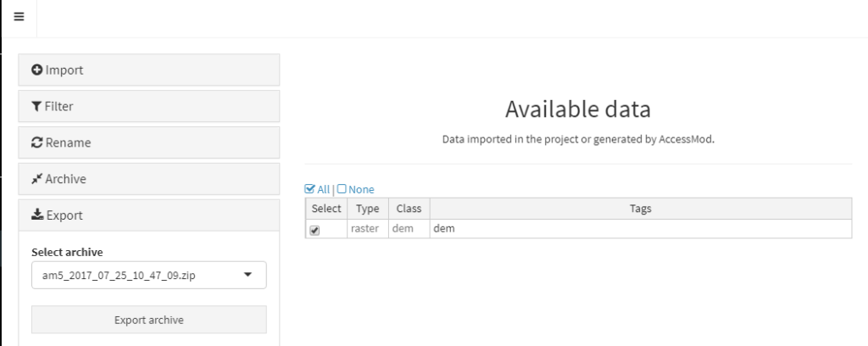Toggle the checkbox for the dem raster row
868x346 pixels.
[x=316, y=230]
